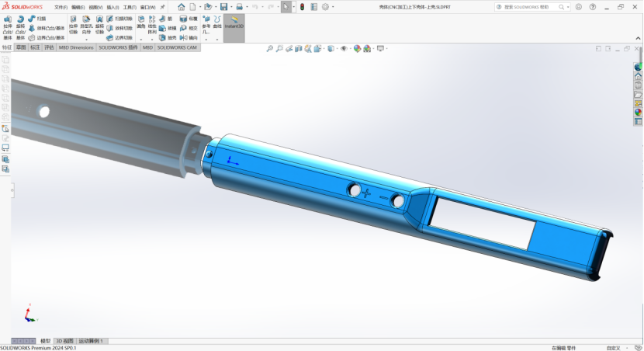Click the Open file icon
The image size is (644, 351).
point(208,7)
